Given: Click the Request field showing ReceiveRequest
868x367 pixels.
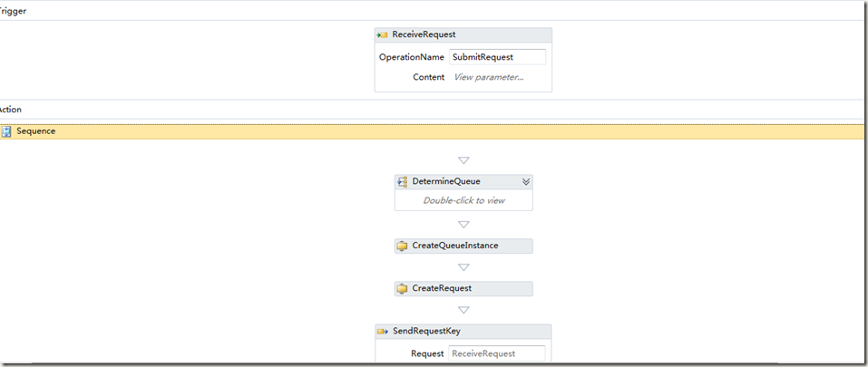Looking at the screenshot, I should [x=497, y=353].
